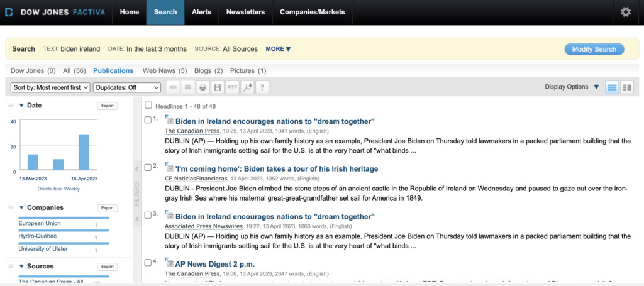This screenshot has height=286, width=644.
Task: Select checkbox for headline 3
Action: pos(147,214)
